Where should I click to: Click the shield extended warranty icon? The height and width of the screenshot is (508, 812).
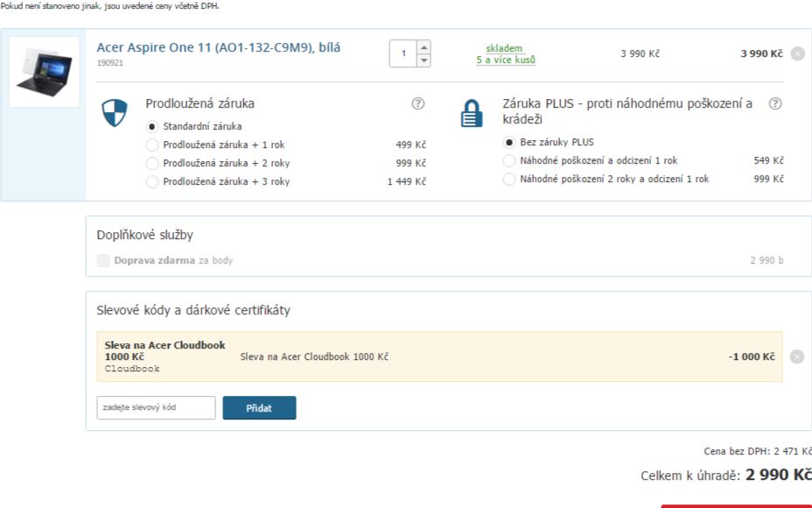click(x=115, y=113)
